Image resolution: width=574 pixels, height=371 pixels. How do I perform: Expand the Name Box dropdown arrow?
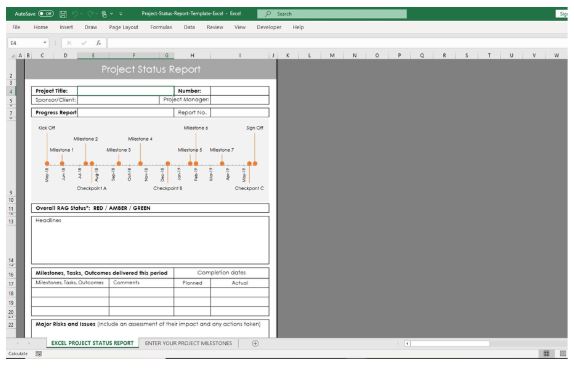(45, 43)
